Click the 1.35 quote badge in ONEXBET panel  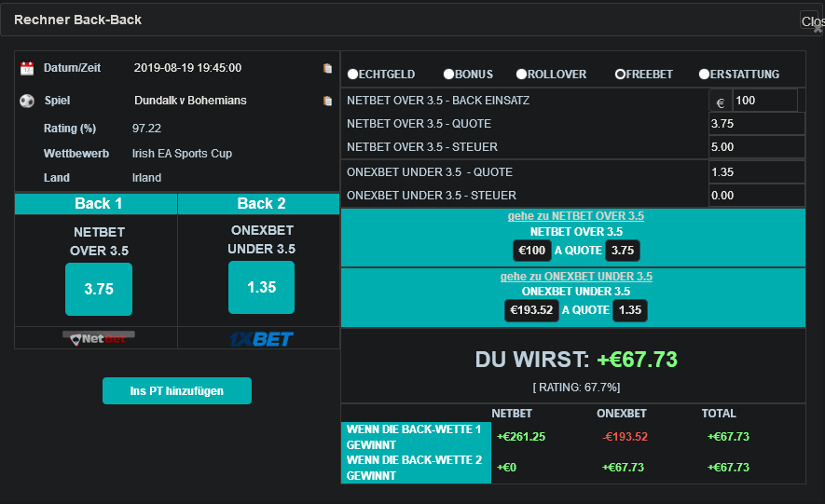[x=630, y=310]
